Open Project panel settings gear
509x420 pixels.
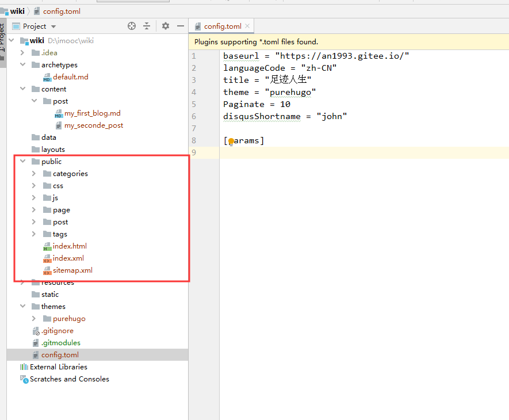tap(166, 26)
